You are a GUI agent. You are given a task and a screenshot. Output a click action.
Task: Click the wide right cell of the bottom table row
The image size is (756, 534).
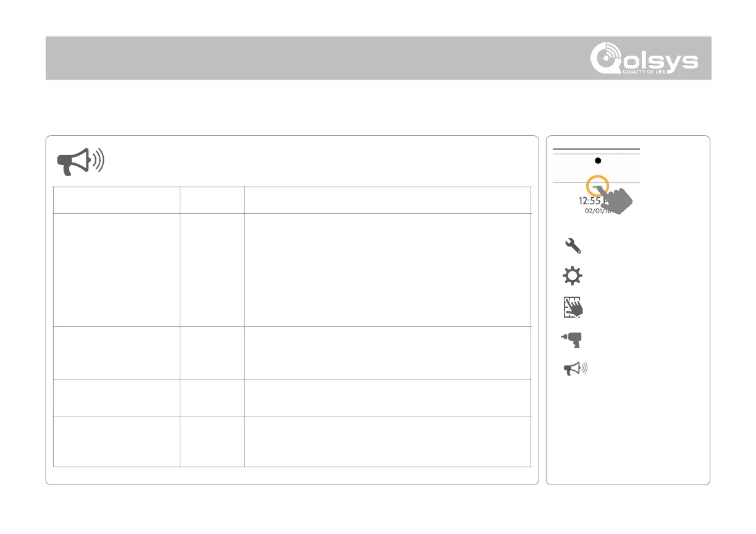[x=387, y=441]
